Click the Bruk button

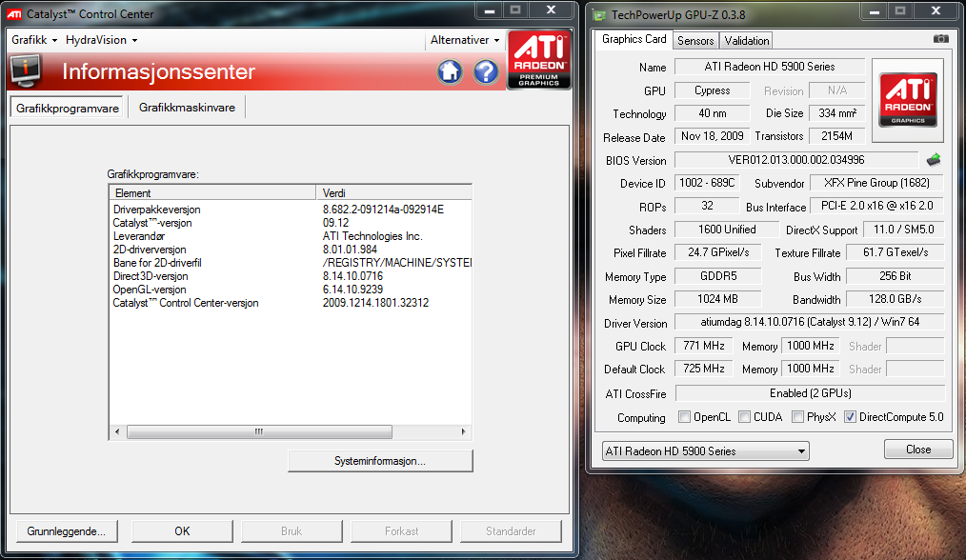(292, 531)
